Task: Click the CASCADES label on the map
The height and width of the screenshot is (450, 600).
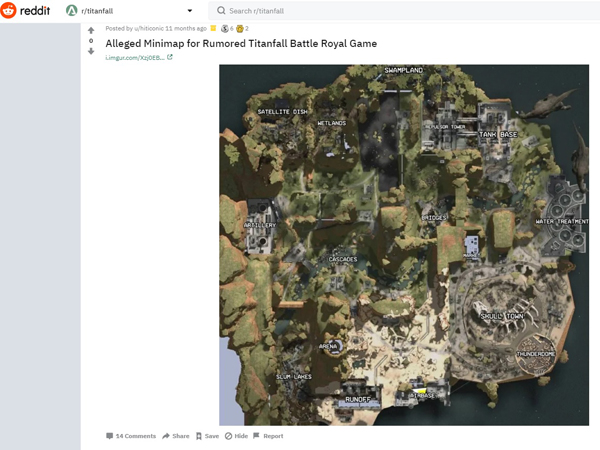Action: (343, 259)
